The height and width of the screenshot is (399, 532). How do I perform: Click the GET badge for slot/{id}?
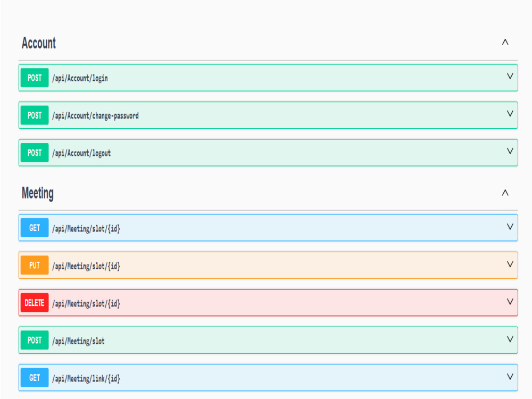[35, 228]
